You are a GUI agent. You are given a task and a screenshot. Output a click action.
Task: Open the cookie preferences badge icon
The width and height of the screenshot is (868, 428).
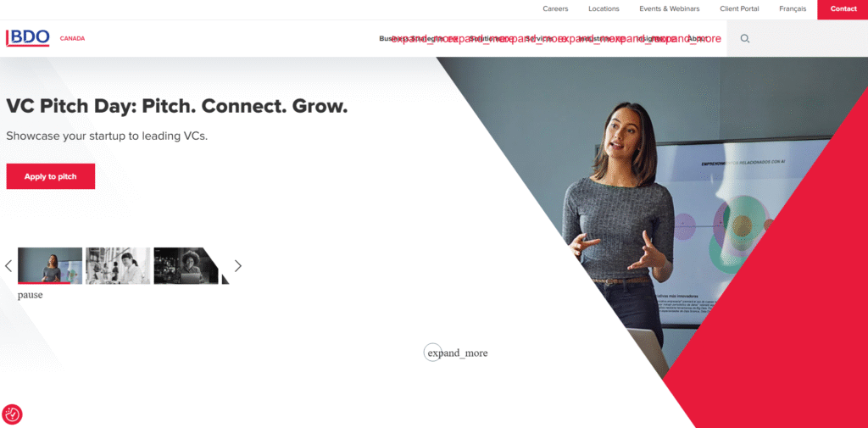tap(12, 414)
